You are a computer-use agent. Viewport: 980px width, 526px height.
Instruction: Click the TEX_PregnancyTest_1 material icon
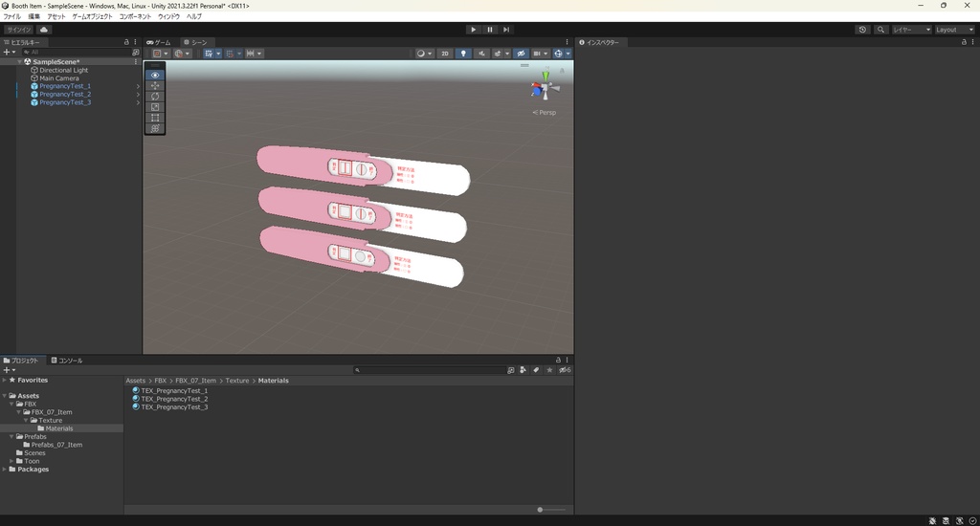[x=136, y=390]
